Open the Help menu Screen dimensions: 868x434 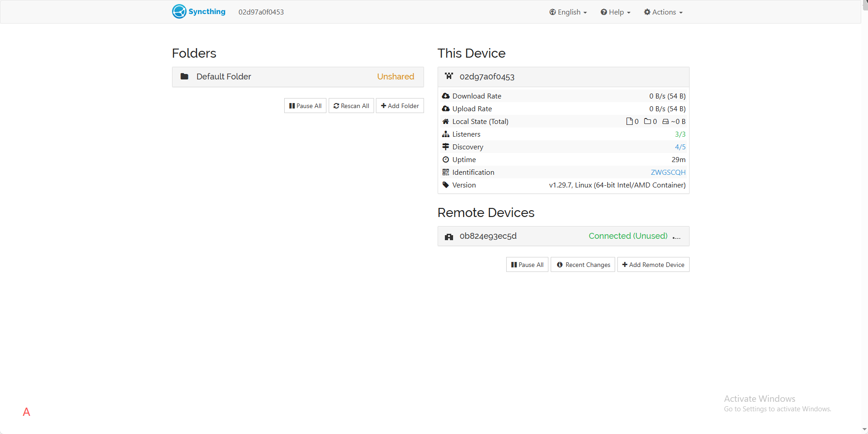tap(615, 12)
